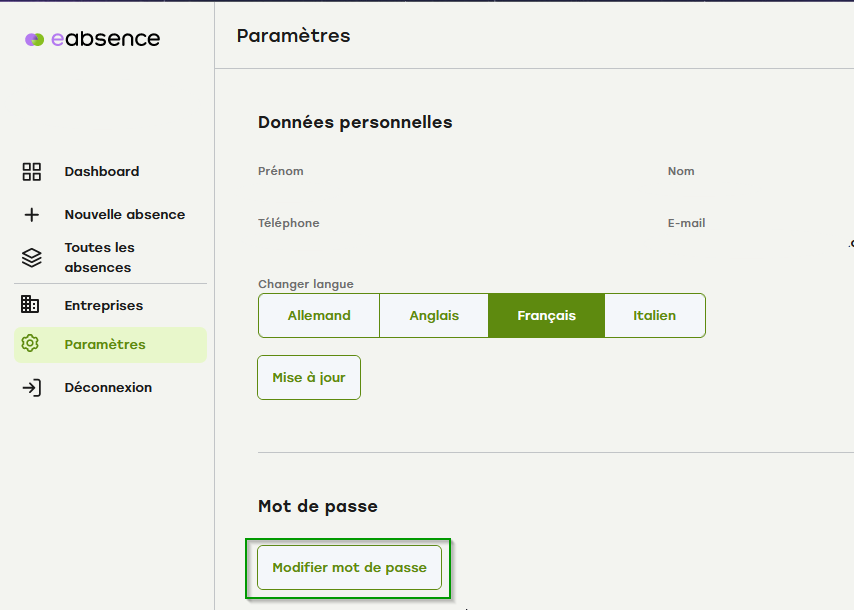Select Italien in the language switcher
Screen dimensions: 854x610
(x=655, y=315)
